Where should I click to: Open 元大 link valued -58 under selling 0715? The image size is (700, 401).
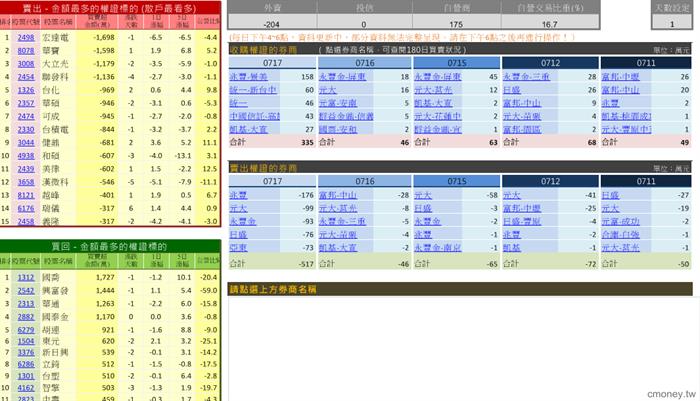click(x=423, y=195)
